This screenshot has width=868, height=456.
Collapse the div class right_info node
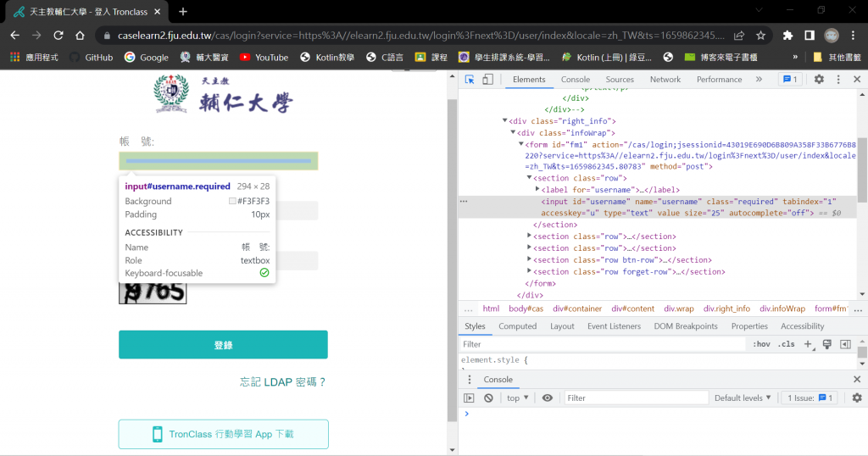click(x=505, y=120)
